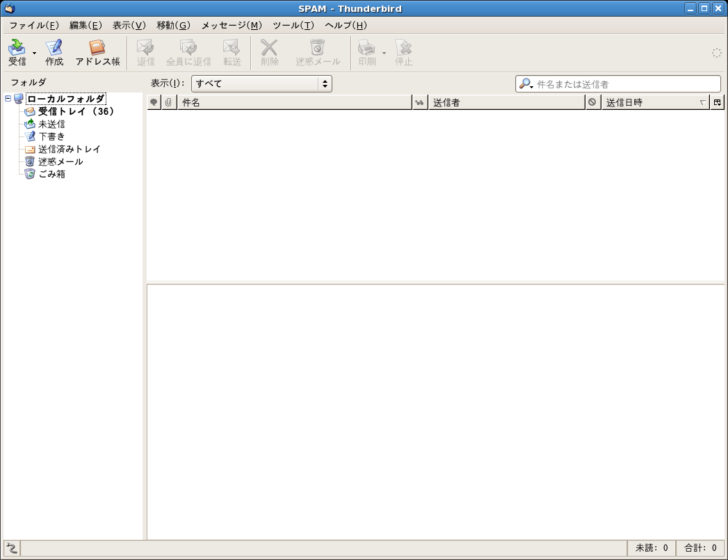Select the 送信済みトレイ sent folder
The image size is (728, 560).
pyautogui.click(x=69, y=149)
